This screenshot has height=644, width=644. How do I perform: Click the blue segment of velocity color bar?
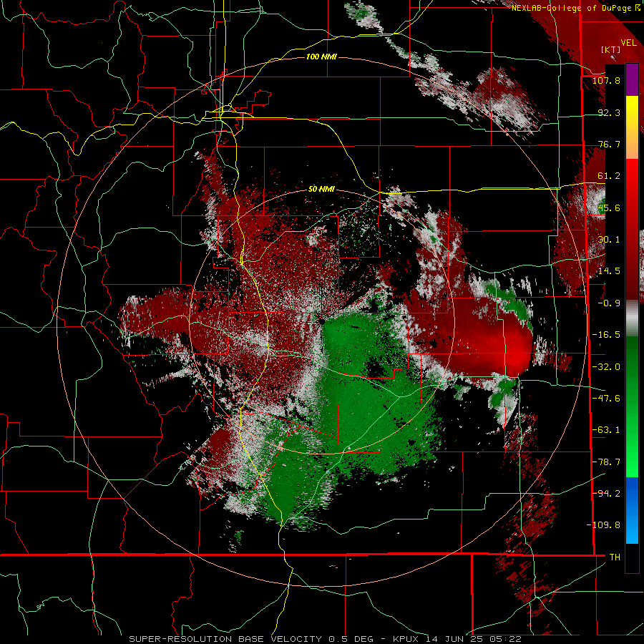coord(632,510)
